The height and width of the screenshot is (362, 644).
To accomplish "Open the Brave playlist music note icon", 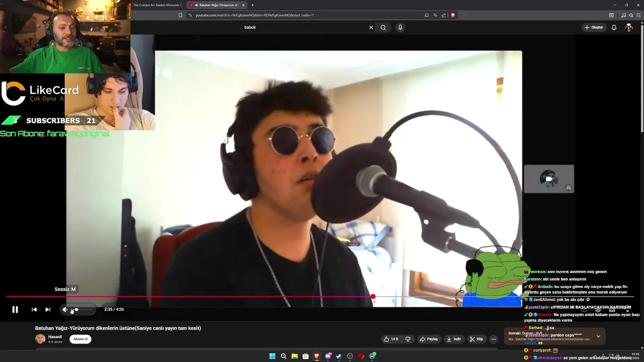I will coord(623,15).
